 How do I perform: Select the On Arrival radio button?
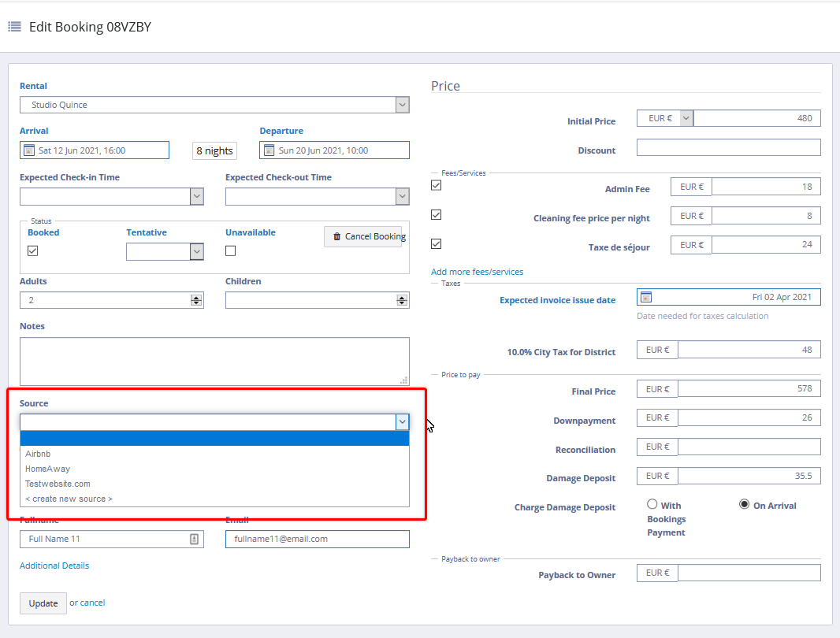coord(744,504)
